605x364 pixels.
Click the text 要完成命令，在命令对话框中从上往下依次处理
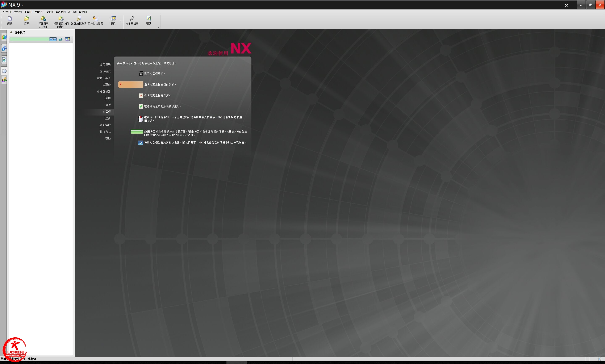tap(146, 63)
